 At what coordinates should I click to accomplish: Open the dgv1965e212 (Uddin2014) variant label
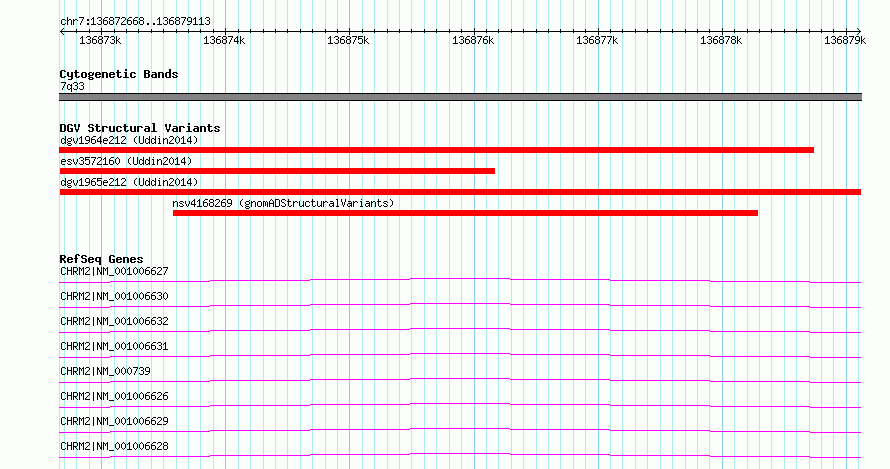129,182
